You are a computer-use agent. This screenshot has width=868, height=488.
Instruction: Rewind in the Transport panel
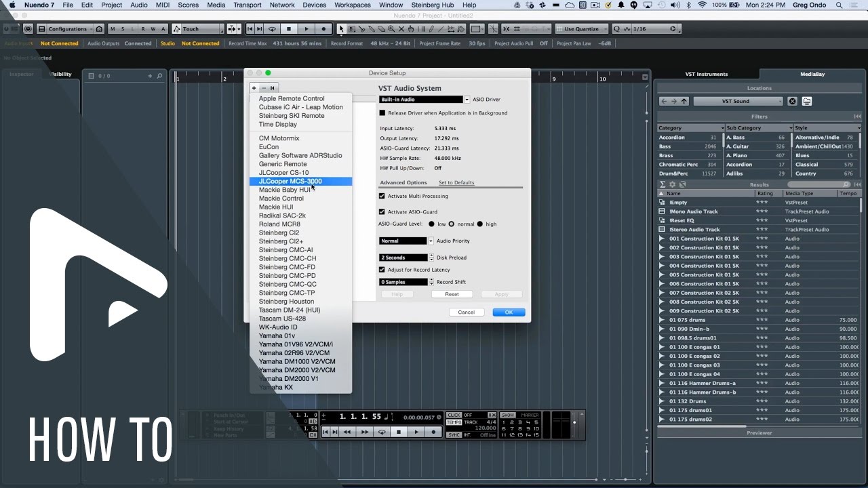[347, 432]
